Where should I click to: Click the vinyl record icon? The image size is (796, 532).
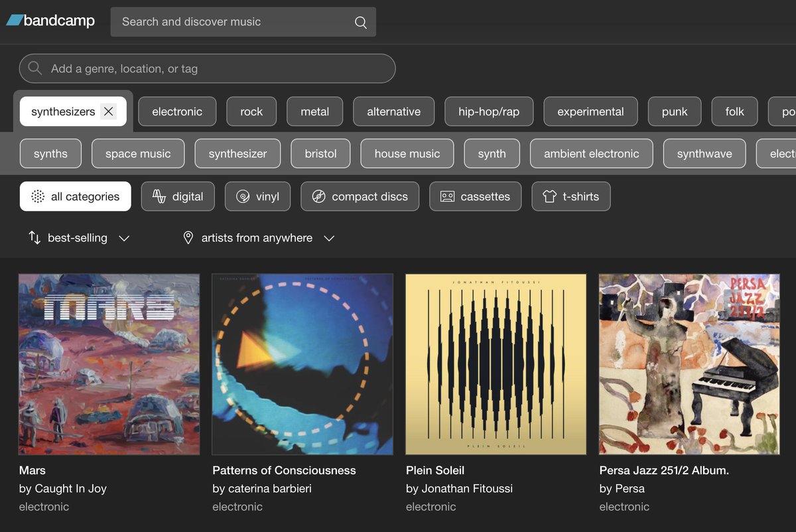coord(243,196)
